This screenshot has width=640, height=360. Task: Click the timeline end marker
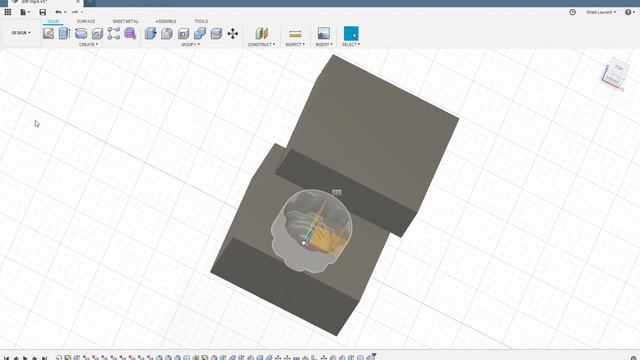373,356
